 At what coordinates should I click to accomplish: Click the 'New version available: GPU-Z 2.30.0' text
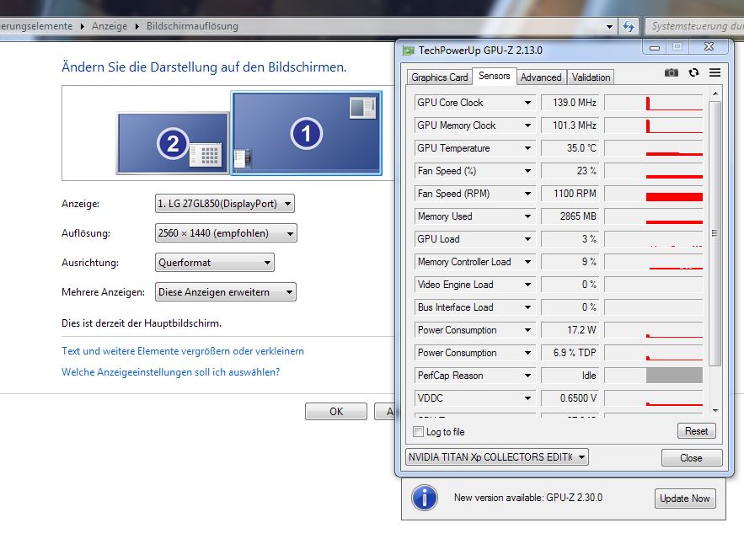528,498
